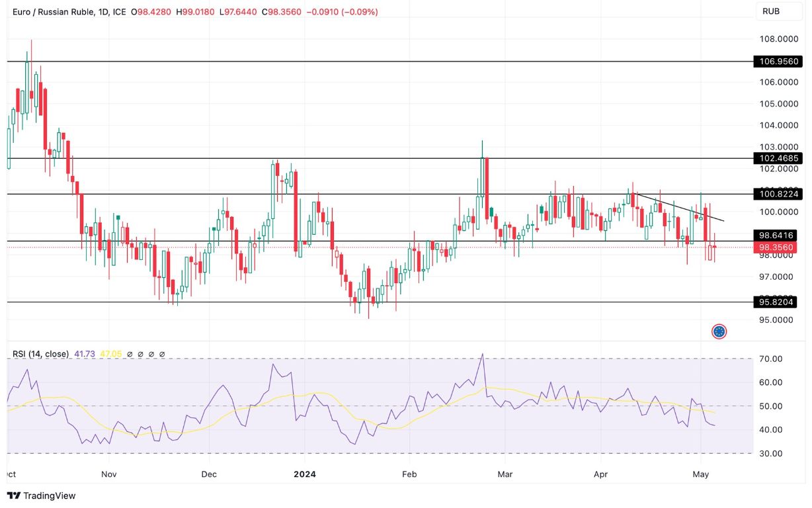Select the 100.8224 horizontal line price label
This screenshot has height=508, width=812.
(779, 194)
